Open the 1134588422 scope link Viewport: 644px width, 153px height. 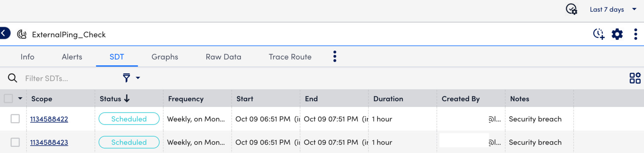click(49, 119)
